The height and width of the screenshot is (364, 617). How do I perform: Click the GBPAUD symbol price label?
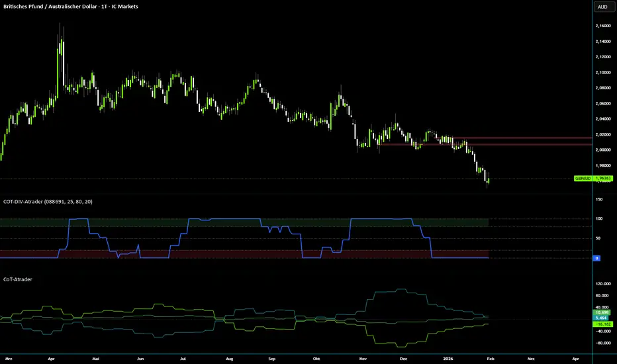(x=583, y=178)
